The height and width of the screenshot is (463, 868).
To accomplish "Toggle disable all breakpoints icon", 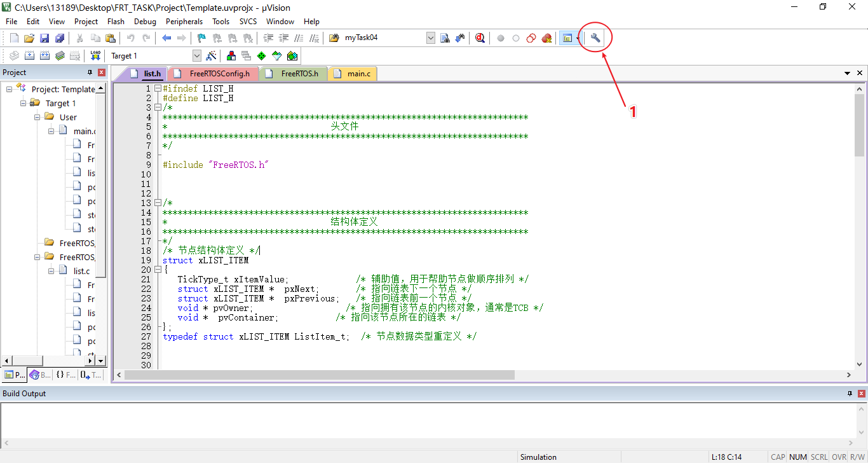I will click(531, 38).
